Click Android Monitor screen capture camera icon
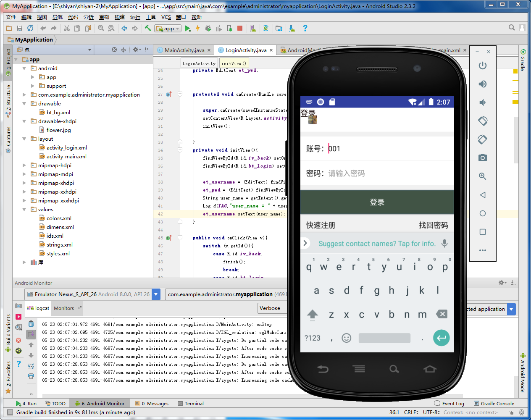 [18, 306]
